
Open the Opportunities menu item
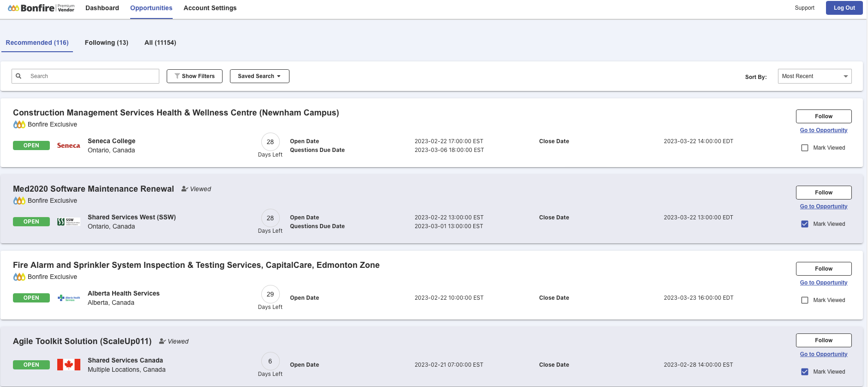coord(151,8)
